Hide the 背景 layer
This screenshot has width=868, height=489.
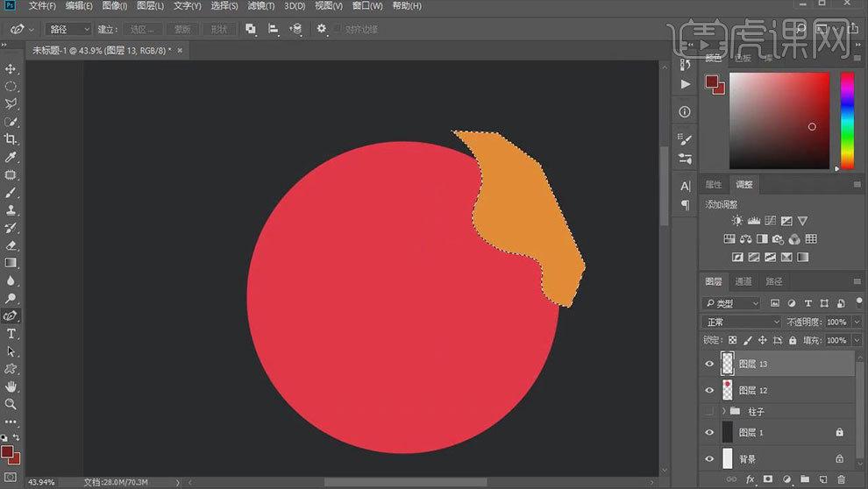pyautogui.click(x=709, y=458)
